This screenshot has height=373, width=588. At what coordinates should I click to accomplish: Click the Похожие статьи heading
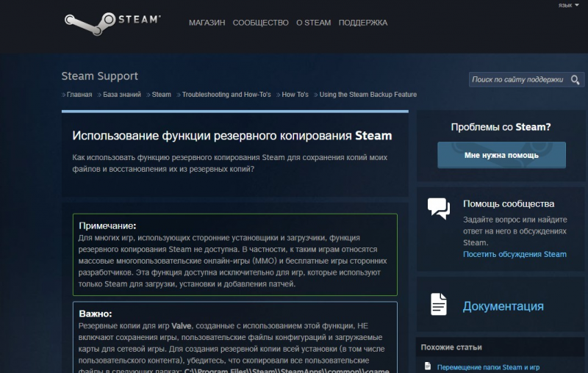[x=451, y=347]
